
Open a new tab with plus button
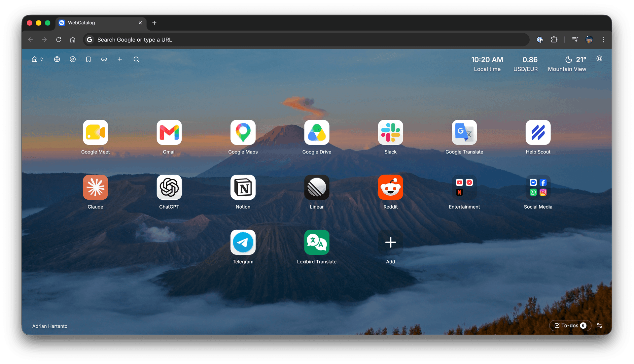(154, 23)
